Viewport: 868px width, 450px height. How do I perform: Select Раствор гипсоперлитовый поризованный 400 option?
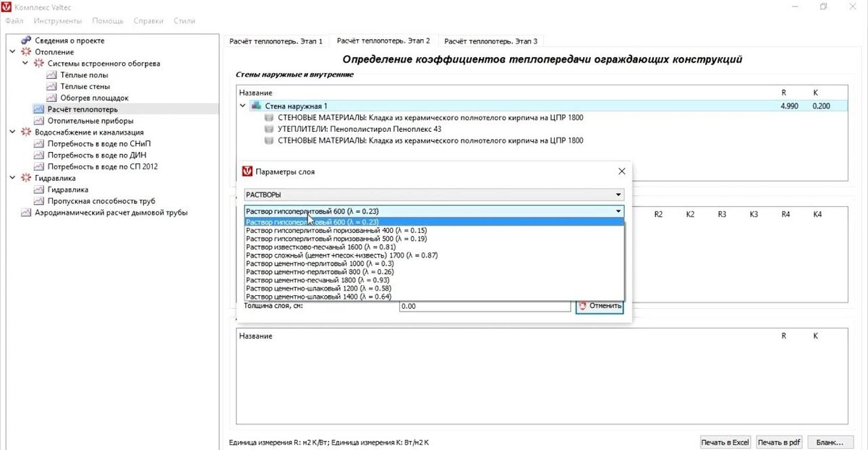click(434, 230)
